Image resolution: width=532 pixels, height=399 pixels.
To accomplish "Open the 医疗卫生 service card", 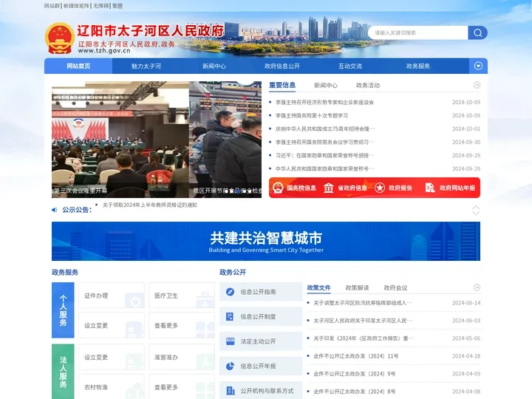I will [x=182, y=296].
